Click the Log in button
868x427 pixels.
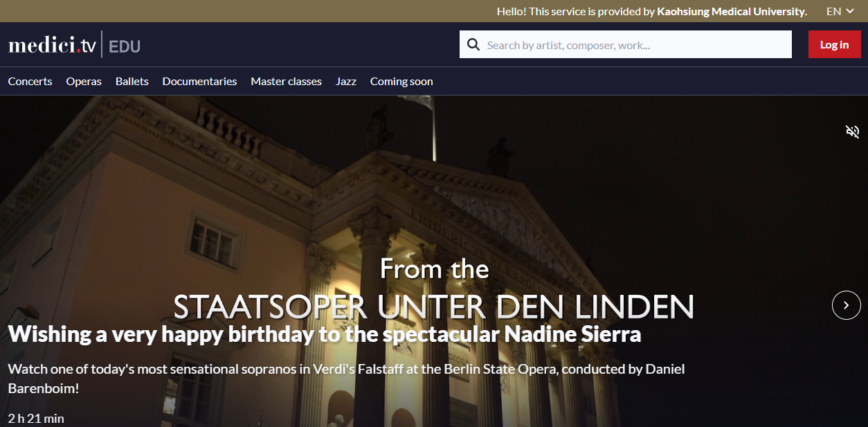pos(834,44)
